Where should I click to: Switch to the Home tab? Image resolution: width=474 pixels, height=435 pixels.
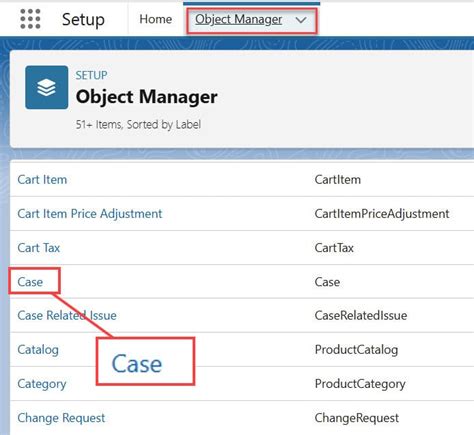coord(156,19)
